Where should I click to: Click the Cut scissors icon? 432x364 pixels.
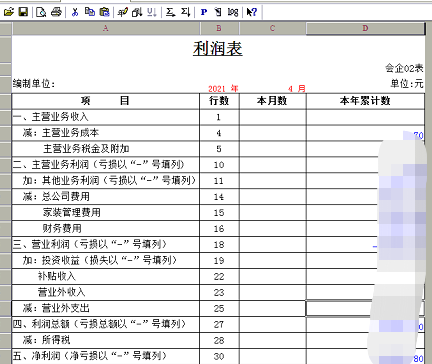point(75,12)
